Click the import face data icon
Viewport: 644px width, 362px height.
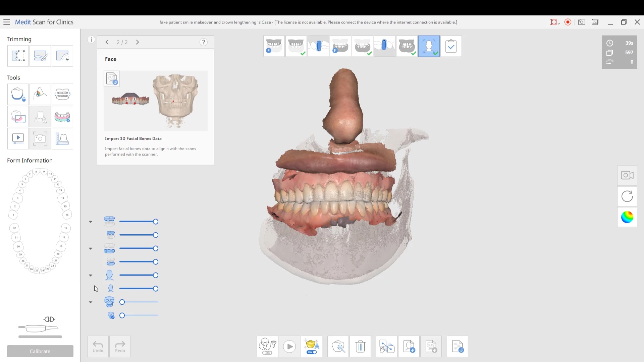pyautogui.click(x=409, y=346)
